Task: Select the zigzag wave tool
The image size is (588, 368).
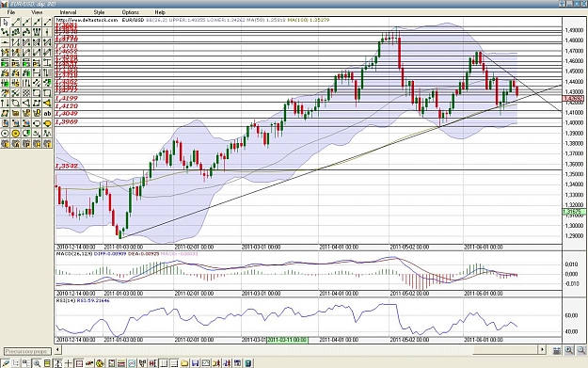Action: coord(47,133)
